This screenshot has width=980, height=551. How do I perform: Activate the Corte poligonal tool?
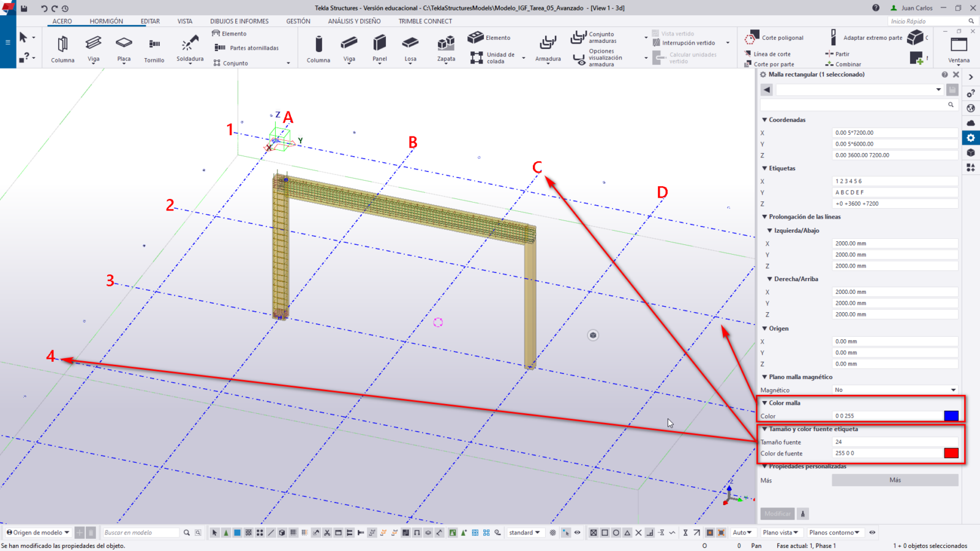pos(775,38)
